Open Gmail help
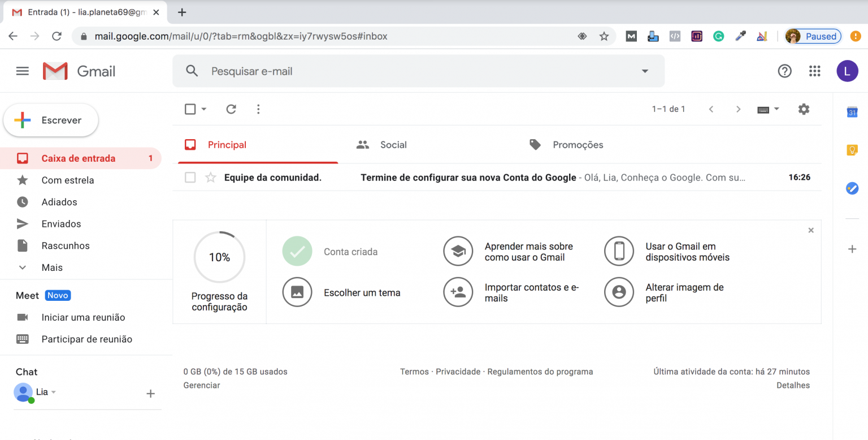This screenshot has height=440, width=868. click(x=784, y=71)
